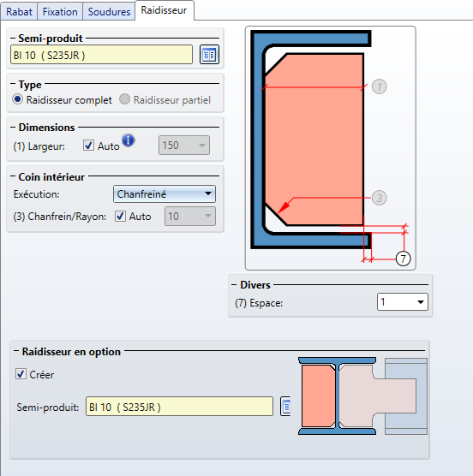Show the Largeur Auto info icon
Viewport: 473px width, 476px height.
[x=129, y=140]
